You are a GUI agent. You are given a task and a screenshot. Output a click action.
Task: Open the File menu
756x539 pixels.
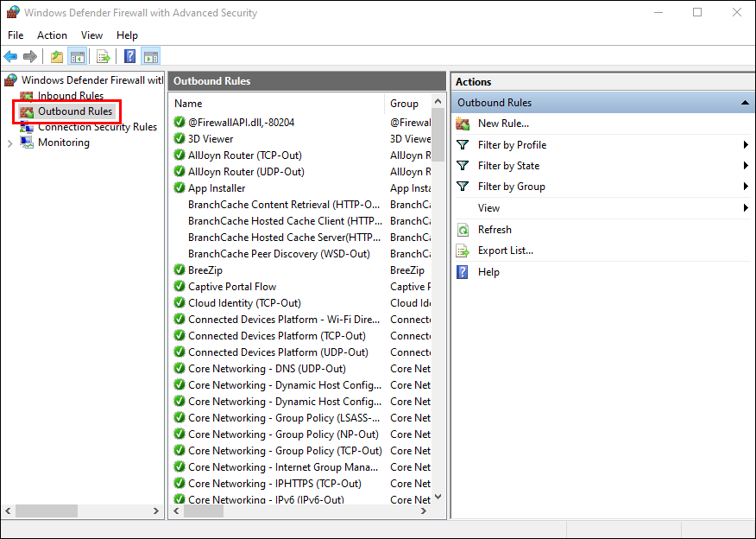[x=16, y=35]
